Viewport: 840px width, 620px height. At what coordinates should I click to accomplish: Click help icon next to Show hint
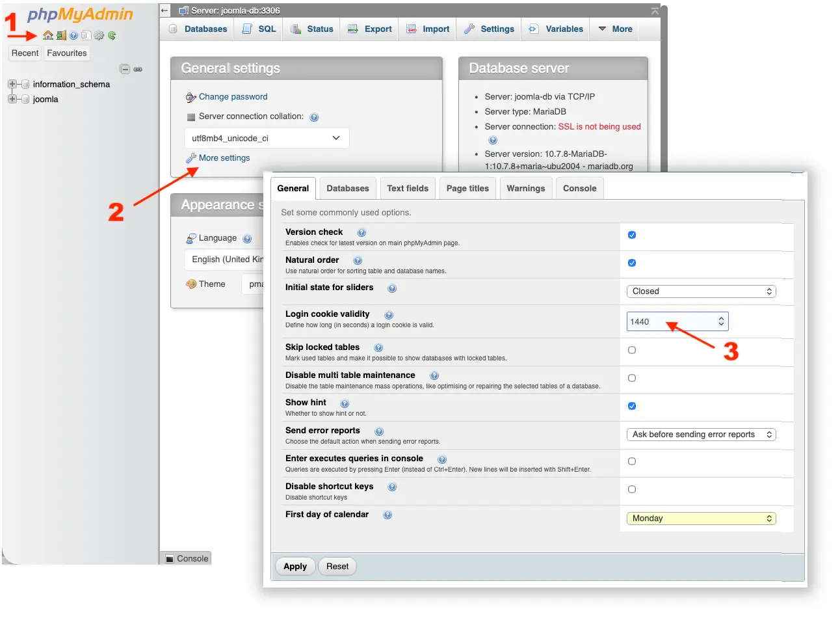(x=345, y=403)
